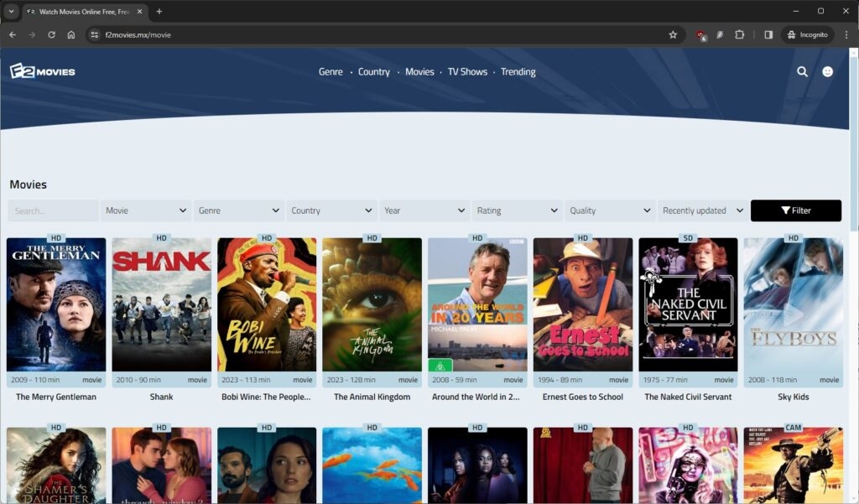Image resolution: width=859 pixels, height=504 pixels.
Task: Open a new browser tab
Action: (x=159, y=11)
